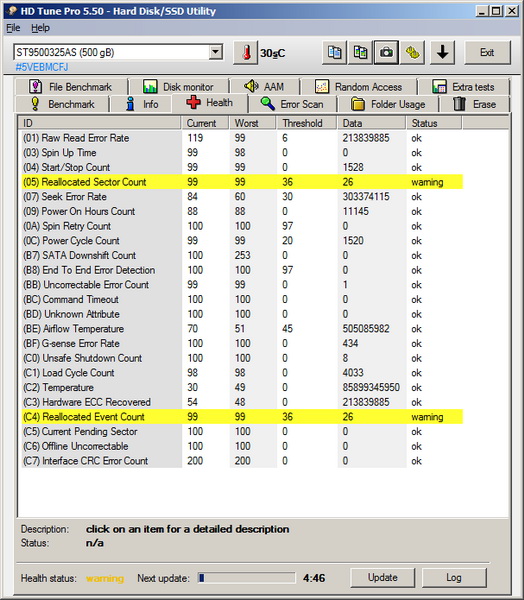Click the thermometer temperature icon
The image size is (524, 600).
[x=245, y=52]
